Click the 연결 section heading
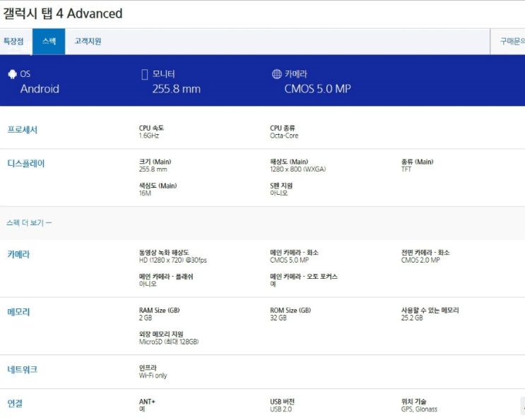Viewport: 525px width, 420px height. [15, 403]
